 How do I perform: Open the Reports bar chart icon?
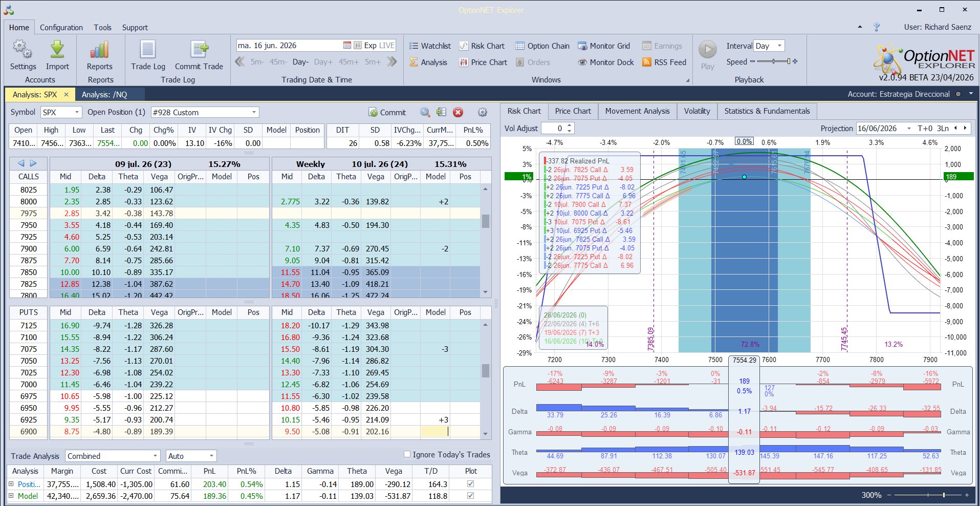[100, 49]
